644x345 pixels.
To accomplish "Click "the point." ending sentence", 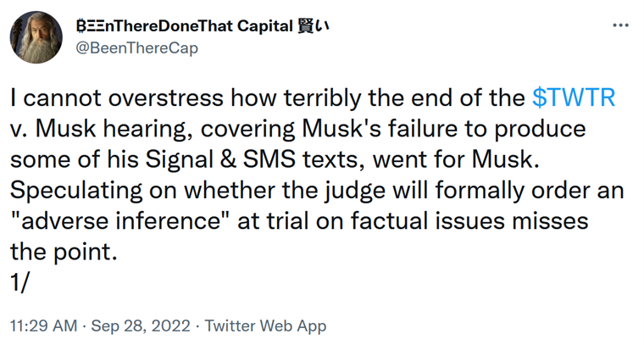I will (64, 252).
